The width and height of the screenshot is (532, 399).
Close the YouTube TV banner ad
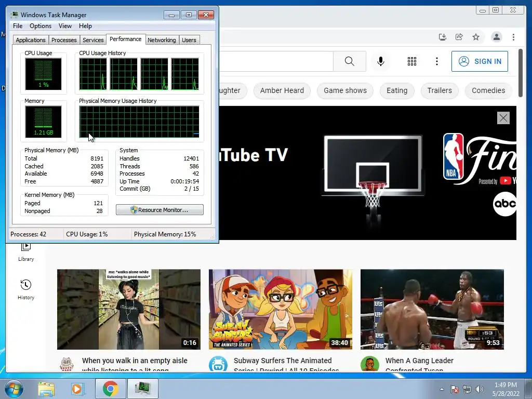(503, 118)
